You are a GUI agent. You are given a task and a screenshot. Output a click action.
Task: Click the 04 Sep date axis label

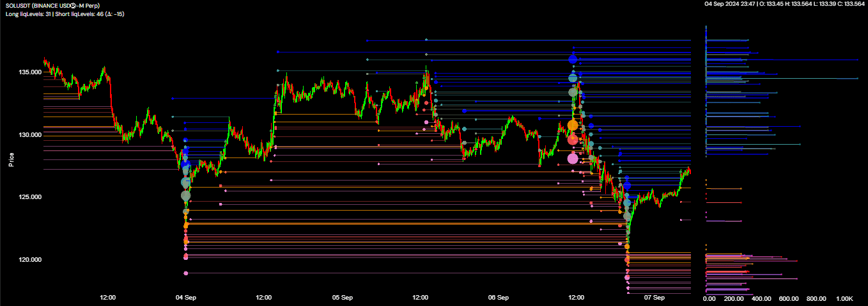185,298
